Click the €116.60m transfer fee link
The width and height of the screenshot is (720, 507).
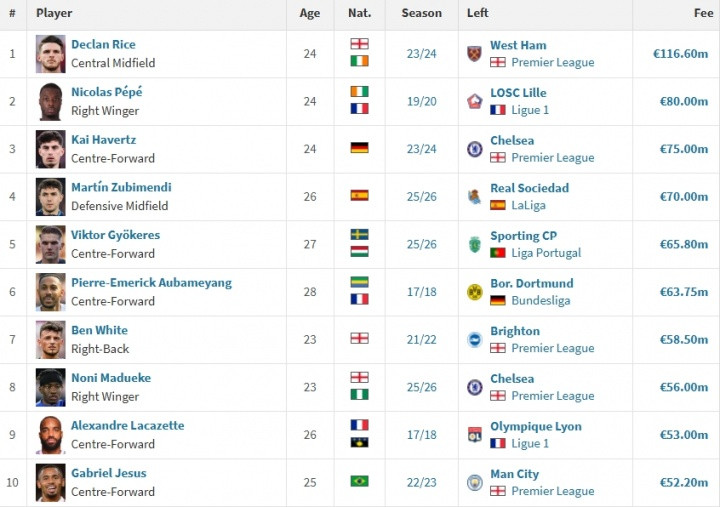click(x=681, y=54)
